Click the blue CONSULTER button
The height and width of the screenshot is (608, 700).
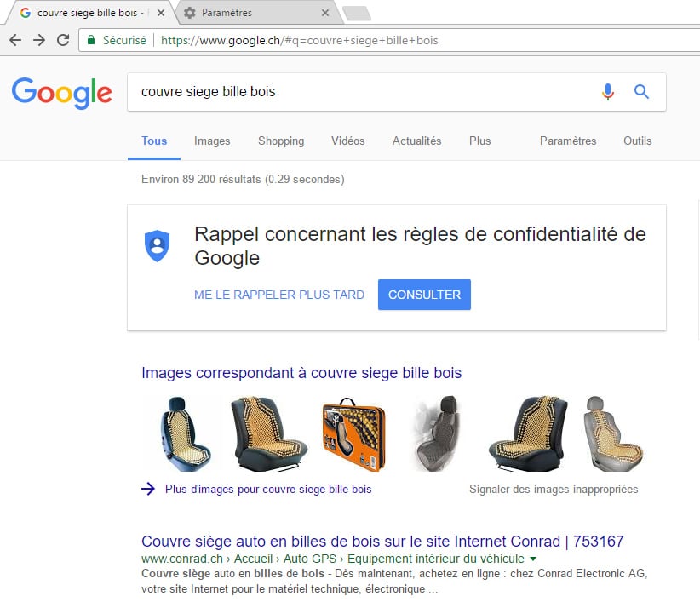tap(424, 295)
